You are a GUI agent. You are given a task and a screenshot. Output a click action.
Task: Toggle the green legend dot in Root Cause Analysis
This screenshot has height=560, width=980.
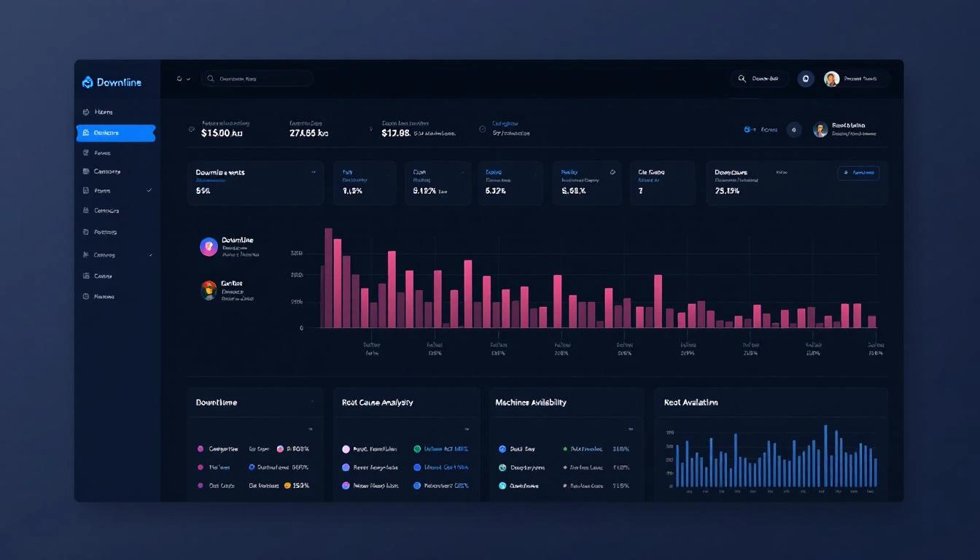pos(416,449)
